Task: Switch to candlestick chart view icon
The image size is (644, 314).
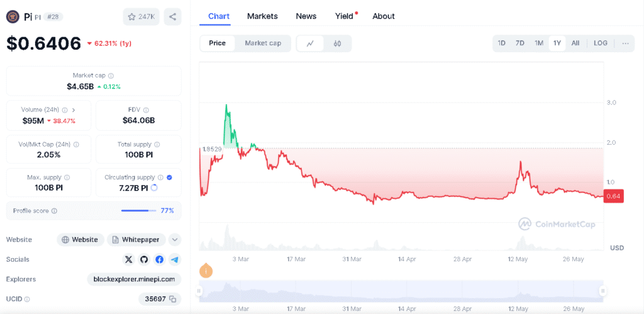Action: [337, 43]
